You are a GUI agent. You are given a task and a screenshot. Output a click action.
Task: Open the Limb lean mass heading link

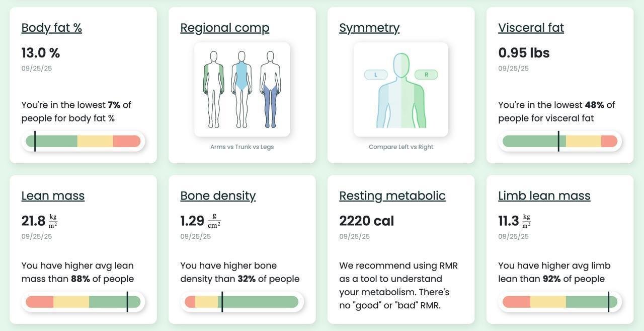[x=544, y=195]
